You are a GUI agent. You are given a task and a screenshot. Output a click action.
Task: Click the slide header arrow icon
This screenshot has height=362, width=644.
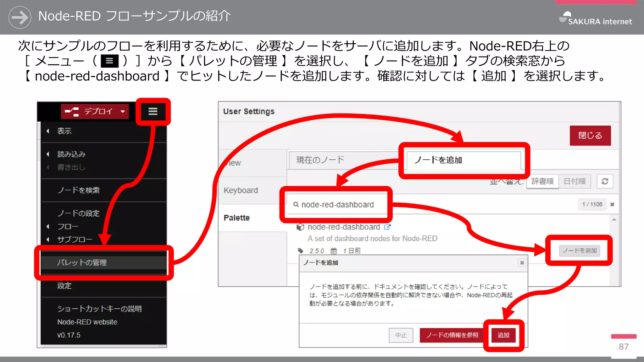click(20, 17)
